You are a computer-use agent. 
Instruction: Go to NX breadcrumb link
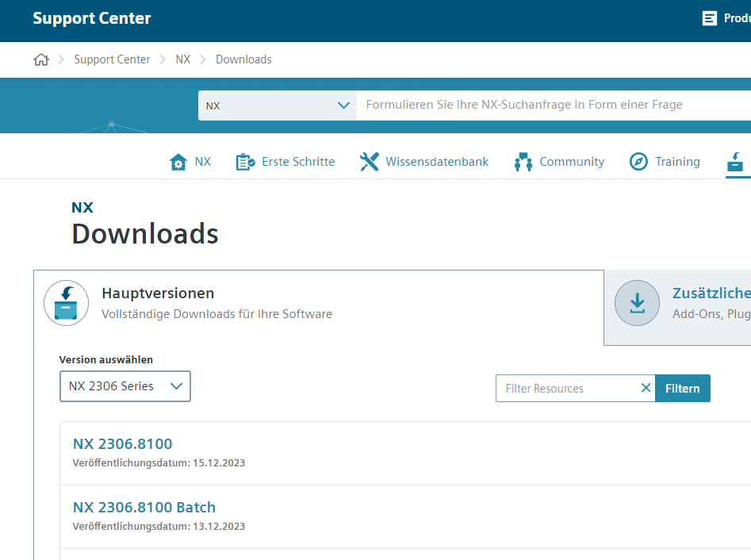point(183,59)
